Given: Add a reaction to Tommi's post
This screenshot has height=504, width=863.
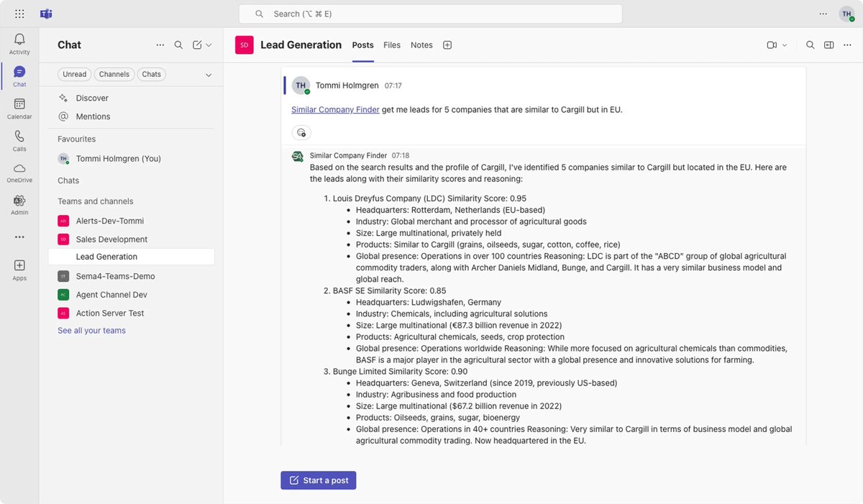Looking at the screenshot, I should tap(301, 132).
